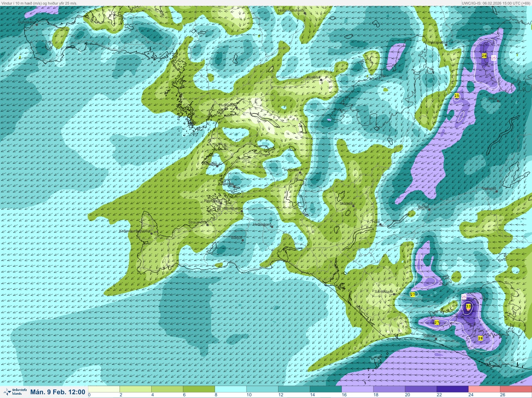Click the Straumsvík station label
The image size is (532, 398).
(x=197, y=222)
